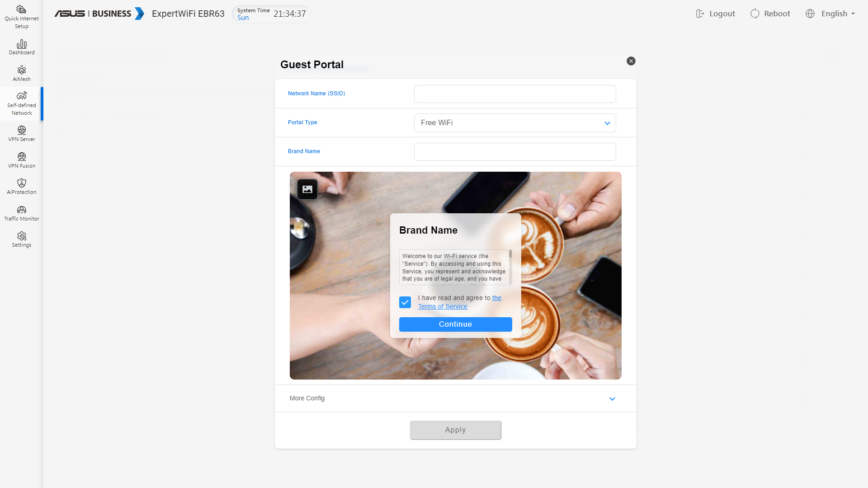Open AiProtection section
The height and width of the screenshot is (488, 868).
click(x=21, y=187)
